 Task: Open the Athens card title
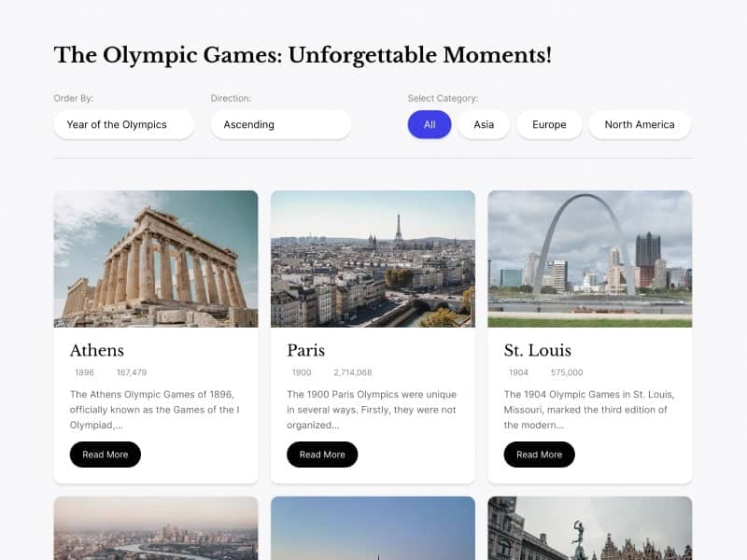point(97,351)
